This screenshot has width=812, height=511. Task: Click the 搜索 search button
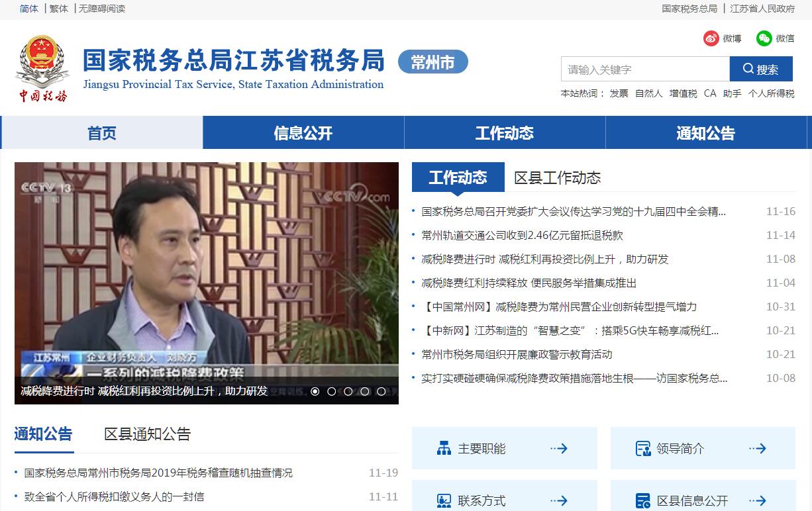[761, 69]
